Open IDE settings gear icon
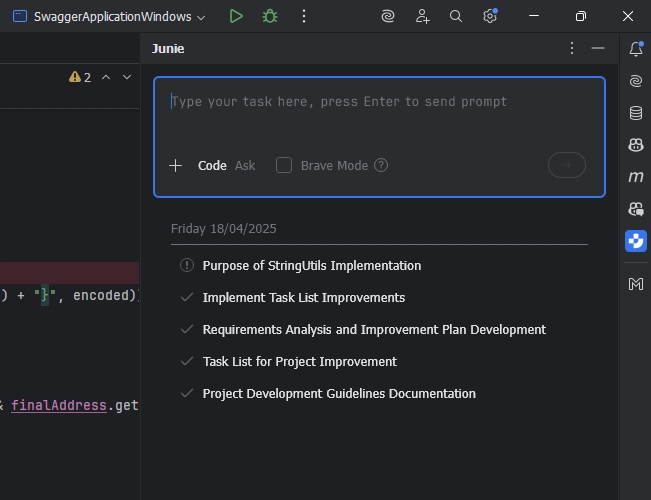651x500 pixels. point(490,16)
